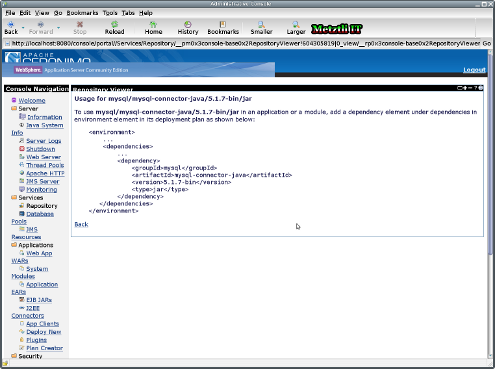
Task: Open the JMS Server link
Action: 43,181
